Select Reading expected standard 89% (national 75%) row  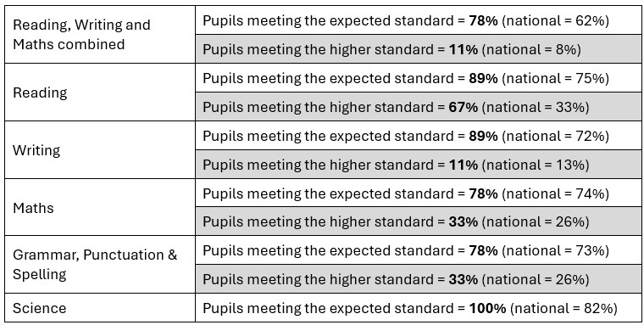(418, 78)
